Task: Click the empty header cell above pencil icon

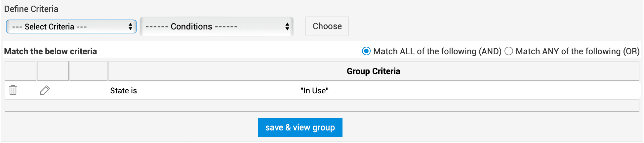Action: click(x=53, y=71)
